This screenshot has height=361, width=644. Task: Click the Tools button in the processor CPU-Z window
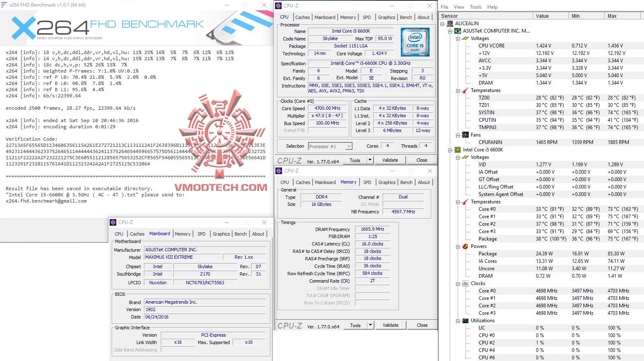click(355, 160)
